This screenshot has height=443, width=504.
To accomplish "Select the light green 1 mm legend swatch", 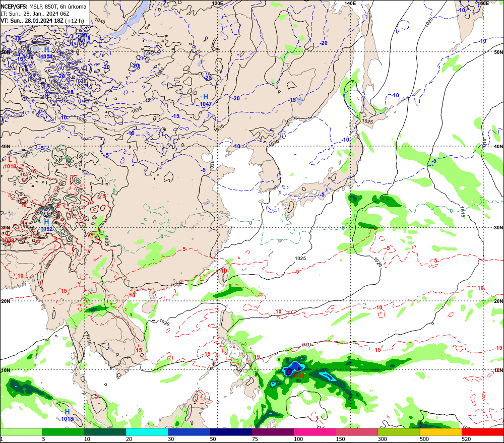I will (x=21, y=432).
